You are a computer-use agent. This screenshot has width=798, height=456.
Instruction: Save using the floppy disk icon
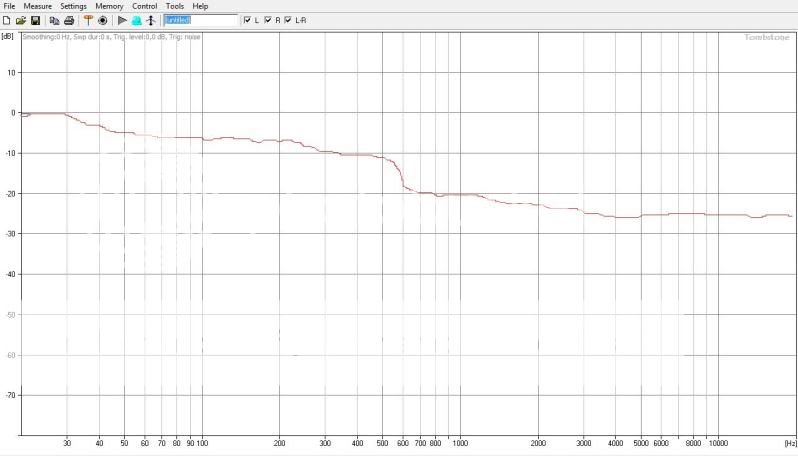point(35,20)
